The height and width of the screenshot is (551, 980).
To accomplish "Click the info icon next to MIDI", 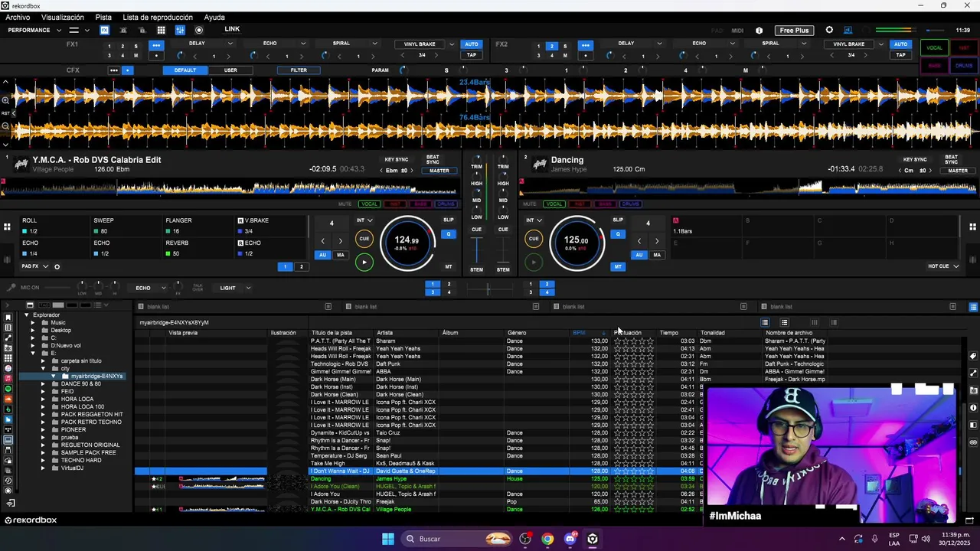I will point(759,31).
